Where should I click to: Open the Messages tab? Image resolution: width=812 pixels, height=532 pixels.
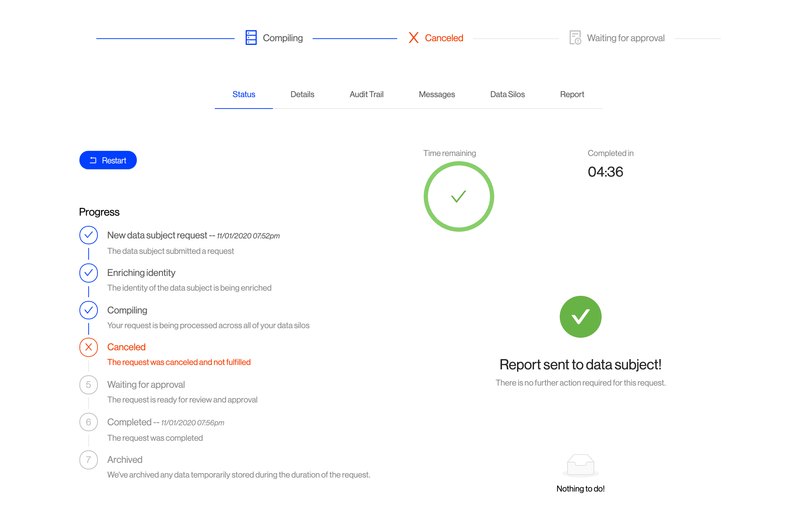437,95
